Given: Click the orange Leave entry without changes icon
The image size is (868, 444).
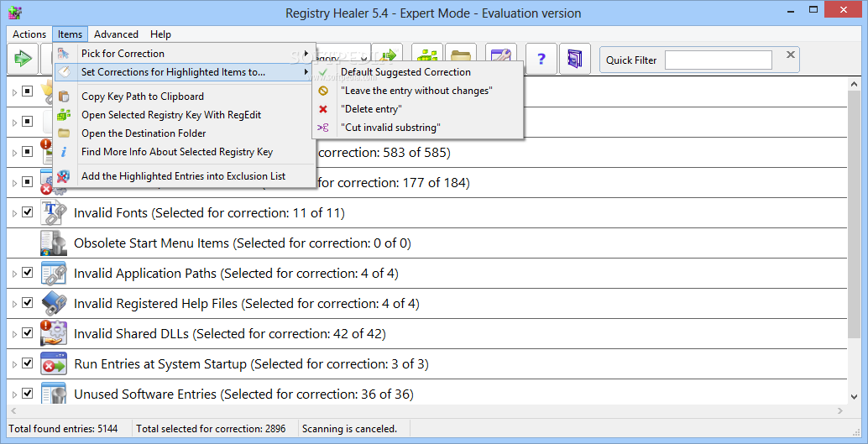Looking at the screenshot, I should click(323, 91).
